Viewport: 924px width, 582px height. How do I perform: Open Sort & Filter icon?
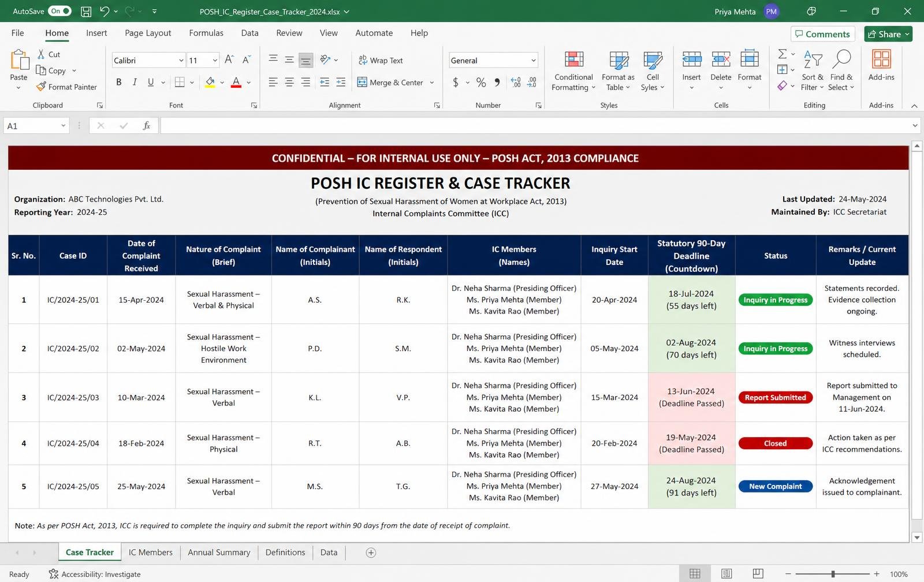tap(813, 59)
